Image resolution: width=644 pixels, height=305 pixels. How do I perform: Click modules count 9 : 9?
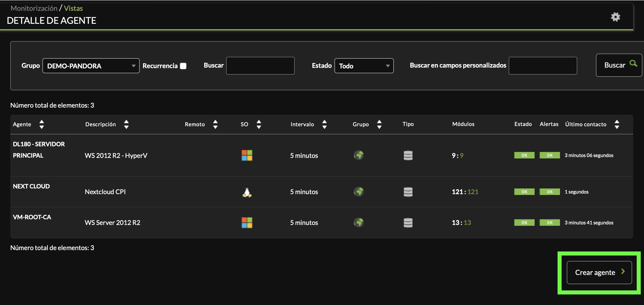458,155
